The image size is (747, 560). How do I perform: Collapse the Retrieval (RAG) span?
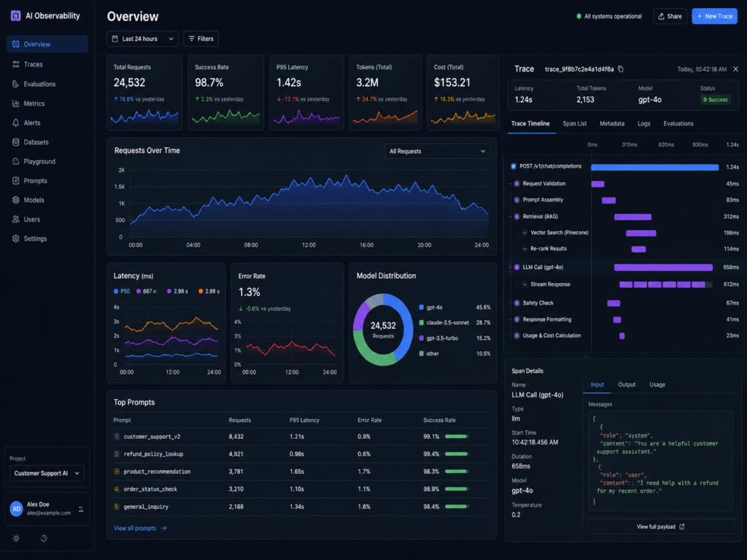(x=511, y=217)
